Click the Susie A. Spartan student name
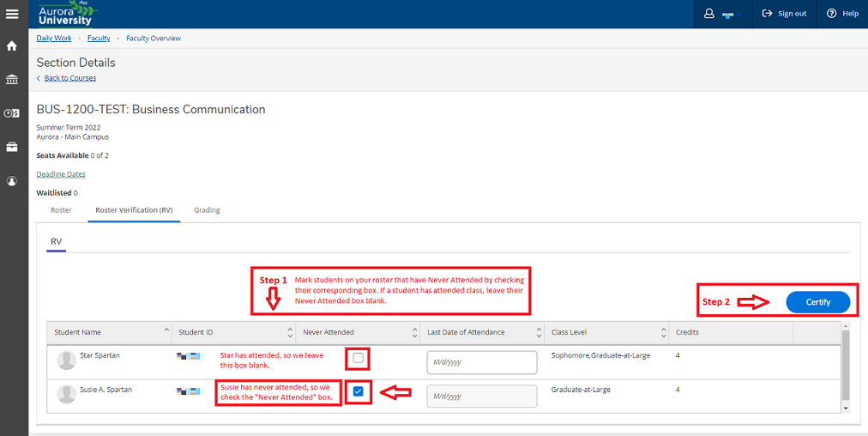This screenshot has height=436, width=868. pyautogui.click(x=105, y=390)
